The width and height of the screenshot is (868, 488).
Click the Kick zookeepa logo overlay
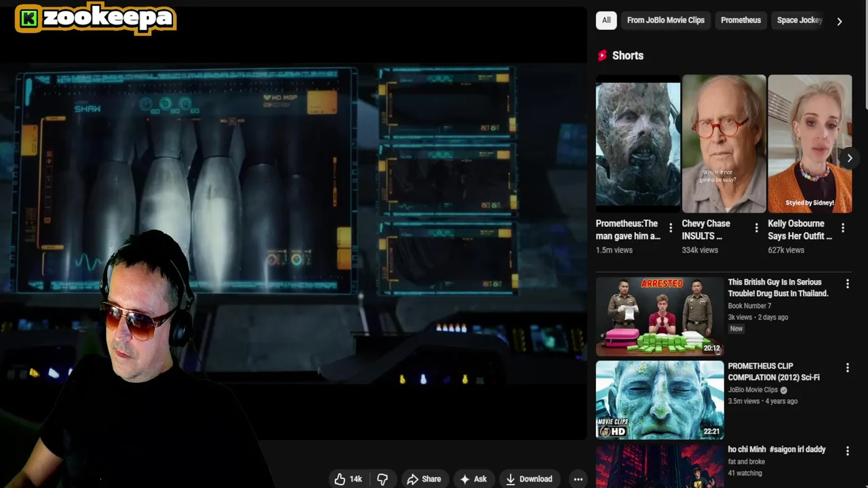(95, 19)
